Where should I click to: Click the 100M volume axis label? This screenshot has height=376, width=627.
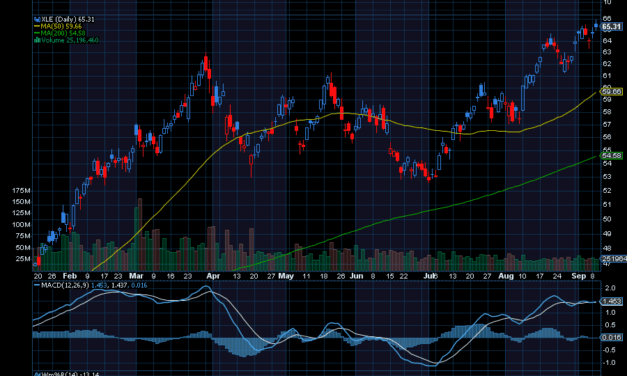(21, 224)
